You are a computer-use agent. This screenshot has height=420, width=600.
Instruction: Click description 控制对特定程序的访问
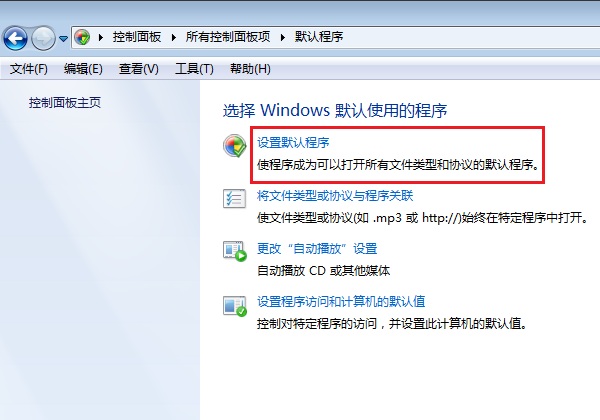point(392,324)
